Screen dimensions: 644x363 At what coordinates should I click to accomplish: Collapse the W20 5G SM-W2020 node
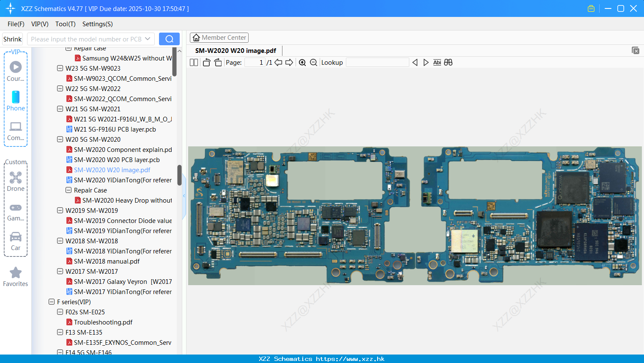[60, 139]
